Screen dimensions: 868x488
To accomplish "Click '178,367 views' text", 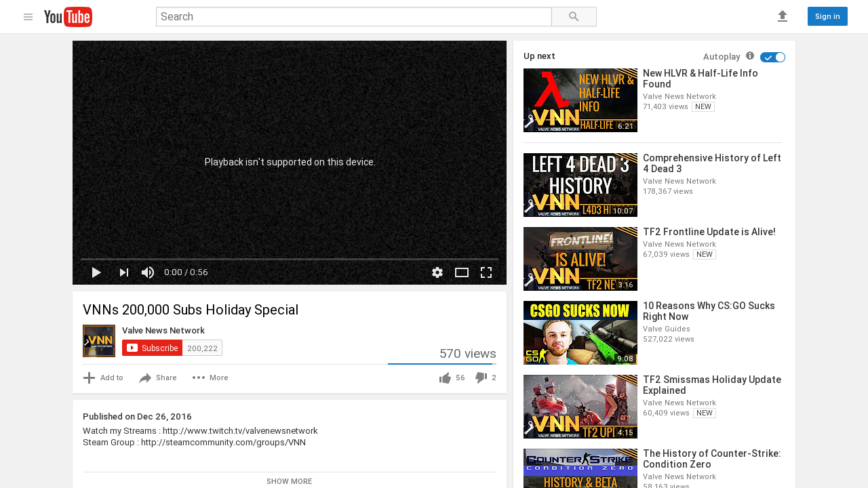I will point(668,192).
